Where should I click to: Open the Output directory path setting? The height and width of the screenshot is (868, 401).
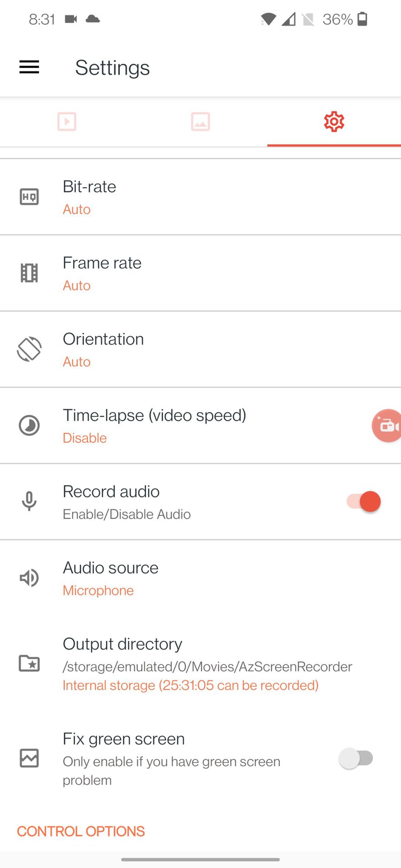tap(207, 666)
